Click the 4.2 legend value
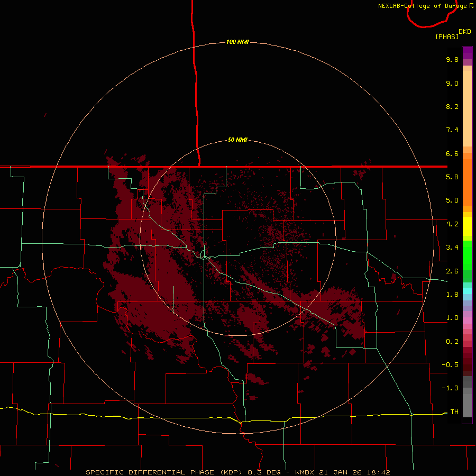This screenshot has width=476, height=476. coord(452,224)
